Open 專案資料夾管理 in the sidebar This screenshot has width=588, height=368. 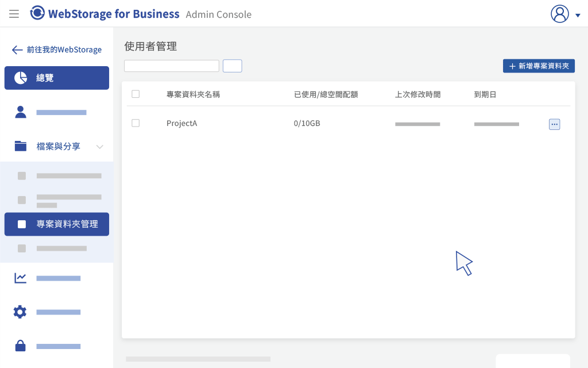(57, 224)
